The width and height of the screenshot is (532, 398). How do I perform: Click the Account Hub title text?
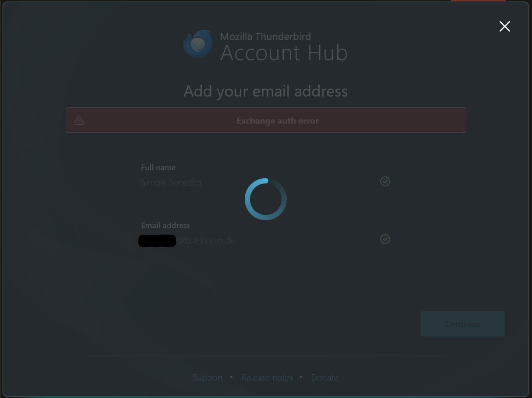click(284, 53)
